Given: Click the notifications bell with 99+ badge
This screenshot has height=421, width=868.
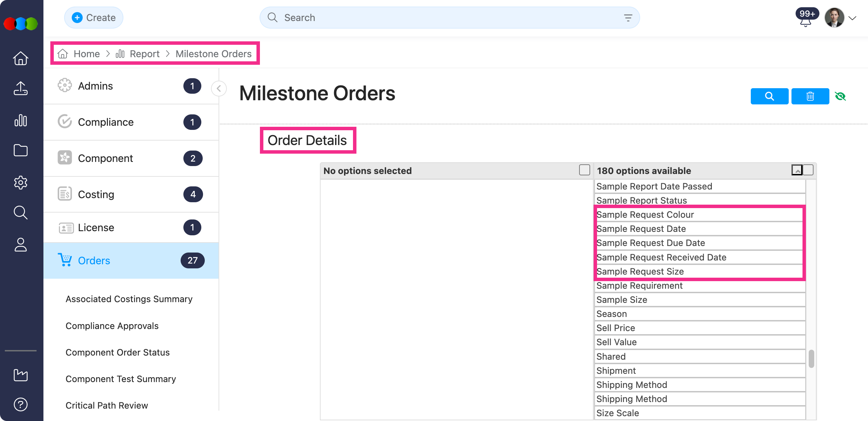Looking at the screenshot, I should pyautogui.click(x=805, y=21).
